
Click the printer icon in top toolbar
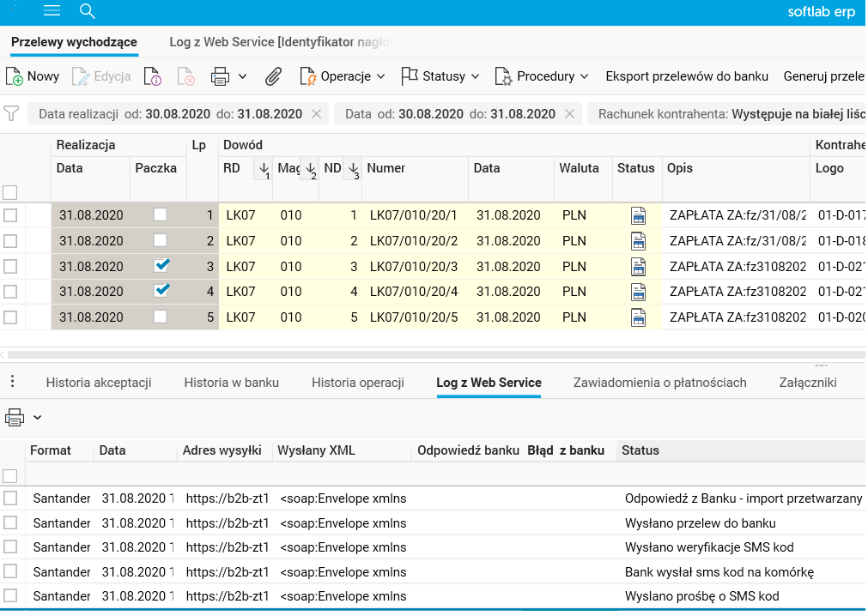click(x=221, y=76)
